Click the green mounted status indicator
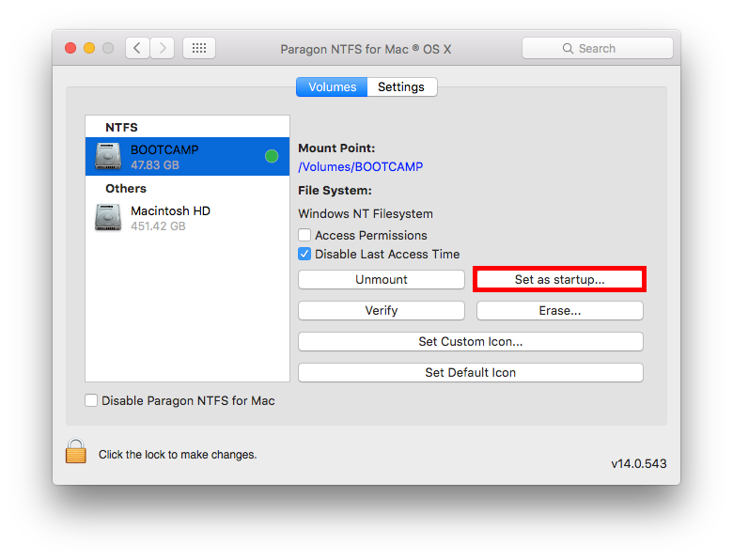 coord(272,157)
